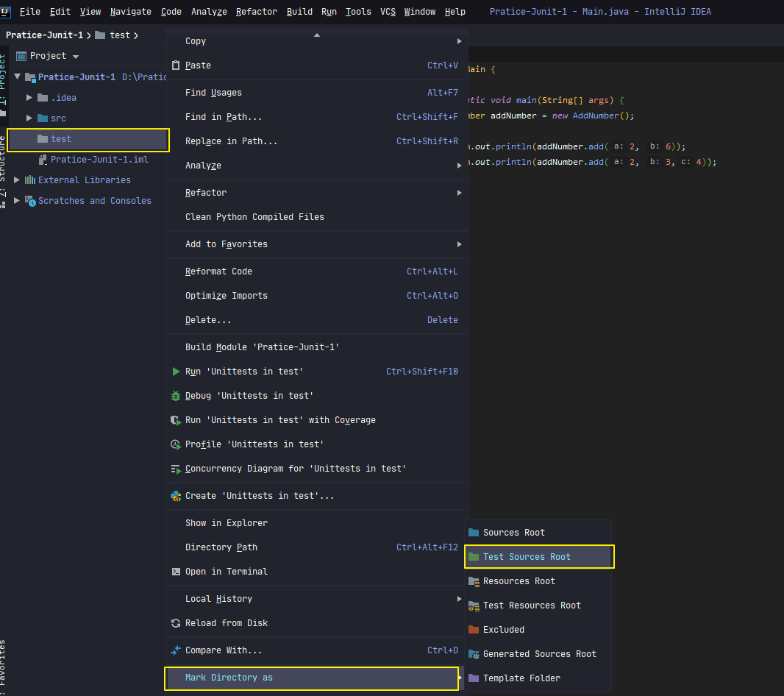Expand the External Libraries node
The image size is (784, 696).
(16, 180)
